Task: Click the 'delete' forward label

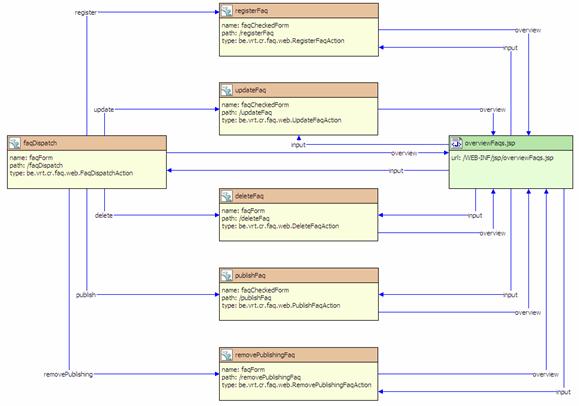Action: 103,215
